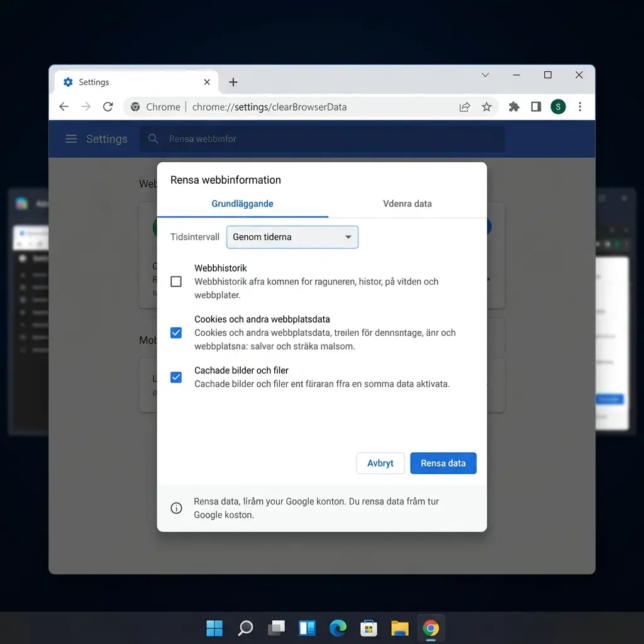Share this page via share icon
The image size is (644, 644).
[x=465, y=107]
